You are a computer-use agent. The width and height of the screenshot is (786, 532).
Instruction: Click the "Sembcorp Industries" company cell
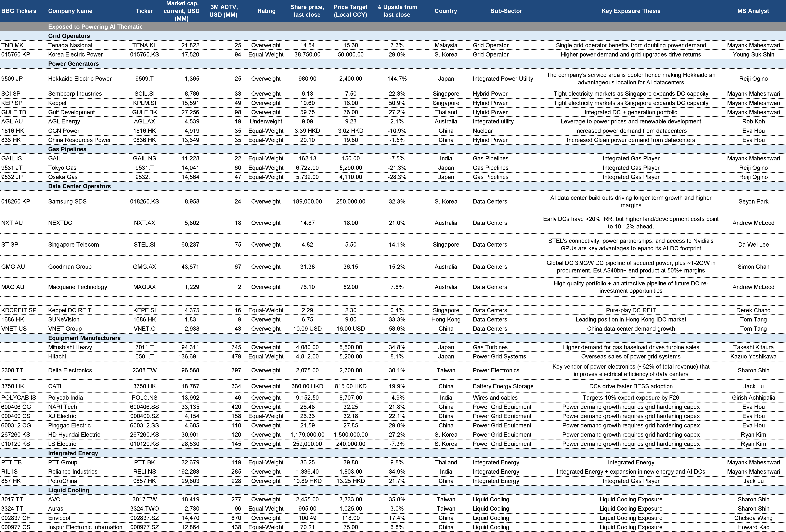click(75, 94)
